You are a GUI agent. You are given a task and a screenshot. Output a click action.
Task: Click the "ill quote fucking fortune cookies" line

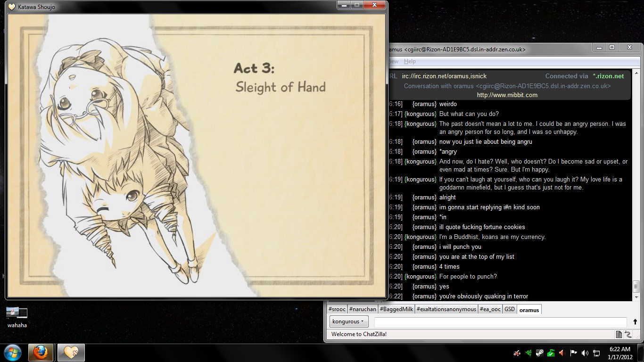482,227
